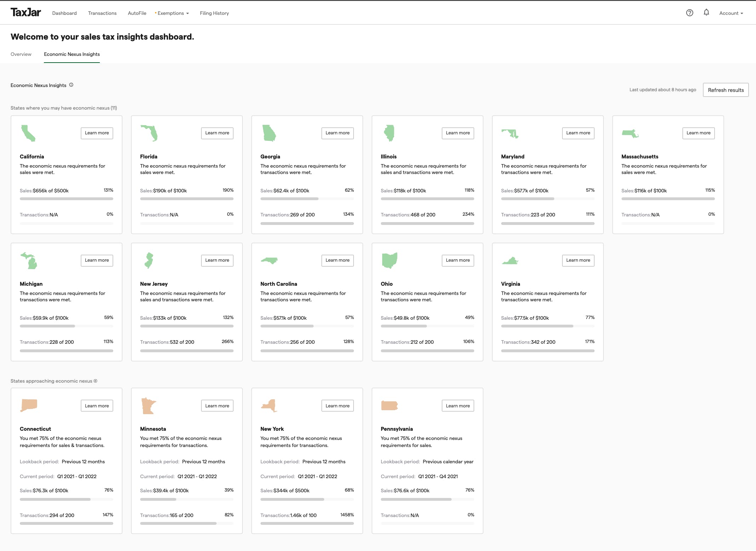Click the New Jersey card title
Screen dimensions: 756x551
point(154,284)
